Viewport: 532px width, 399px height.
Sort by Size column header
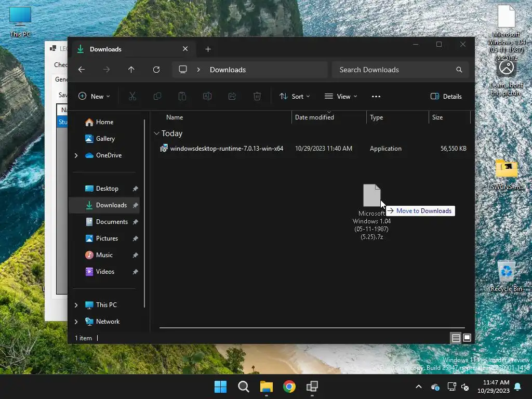pyautogui.click(x=449, y=117)
